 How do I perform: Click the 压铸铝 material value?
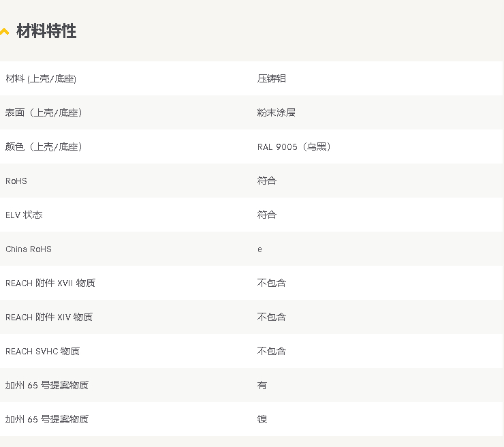pyautogui.click(x=272, y=78)
